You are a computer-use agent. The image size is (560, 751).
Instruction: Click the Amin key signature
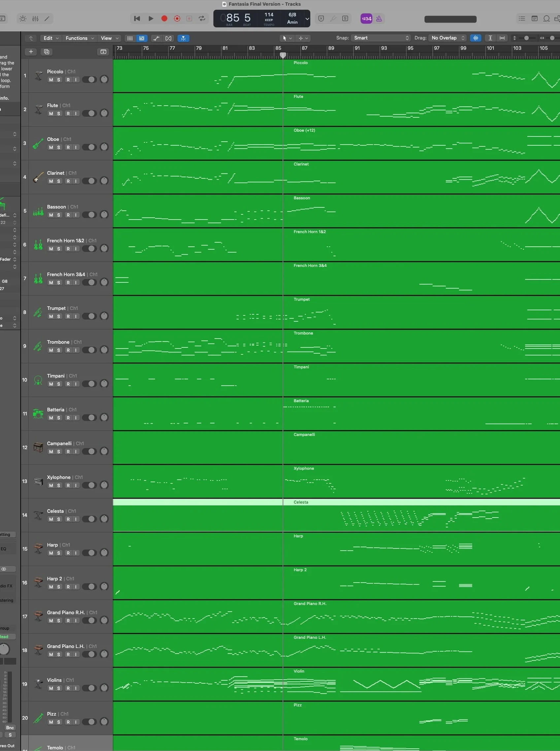point(292,22)
